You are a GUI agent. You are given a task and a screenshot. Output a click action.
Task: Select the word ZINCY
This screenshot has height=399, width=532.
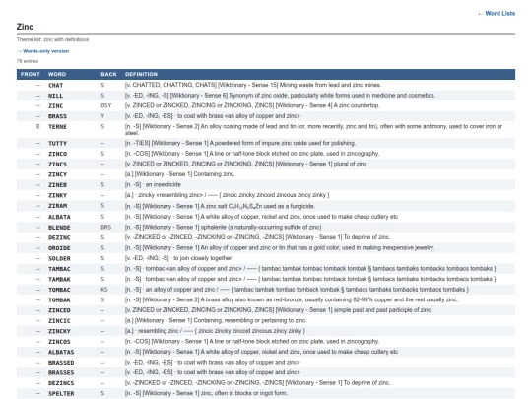coord(57,174)
